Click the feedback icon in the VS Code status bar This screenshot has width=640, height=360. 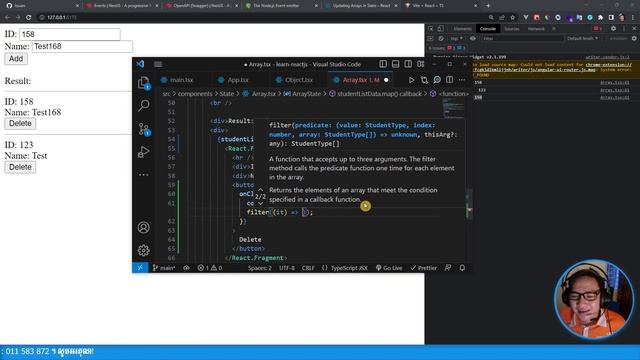[448, 268]
